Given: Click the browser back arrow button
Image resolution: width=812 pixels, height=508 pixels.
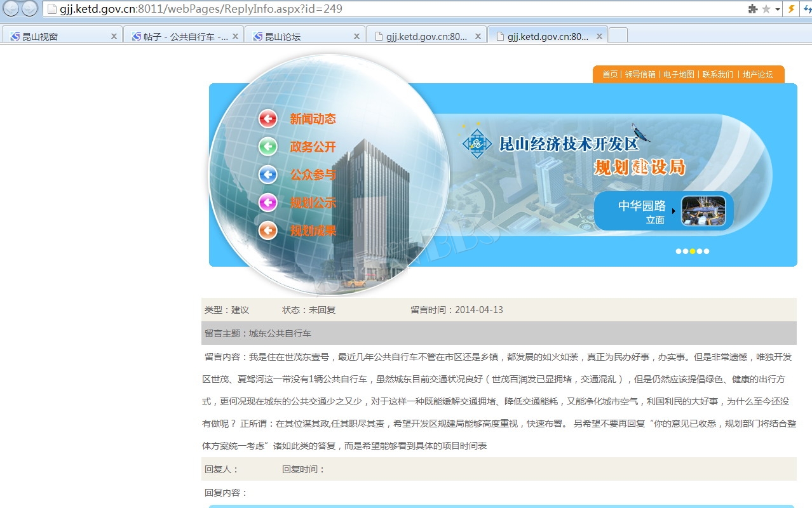Looking at the screenshot, I should click(12, 9).
